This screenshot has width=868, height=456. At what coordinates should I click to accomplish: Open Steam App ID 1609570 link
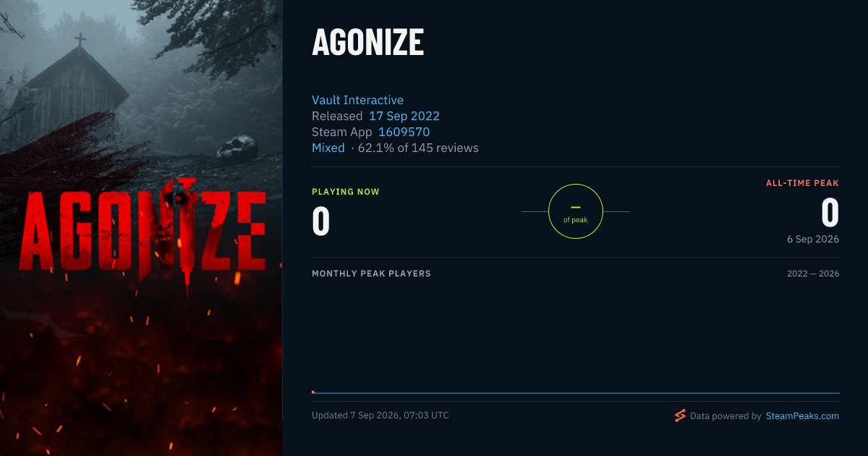pos(404,132)
